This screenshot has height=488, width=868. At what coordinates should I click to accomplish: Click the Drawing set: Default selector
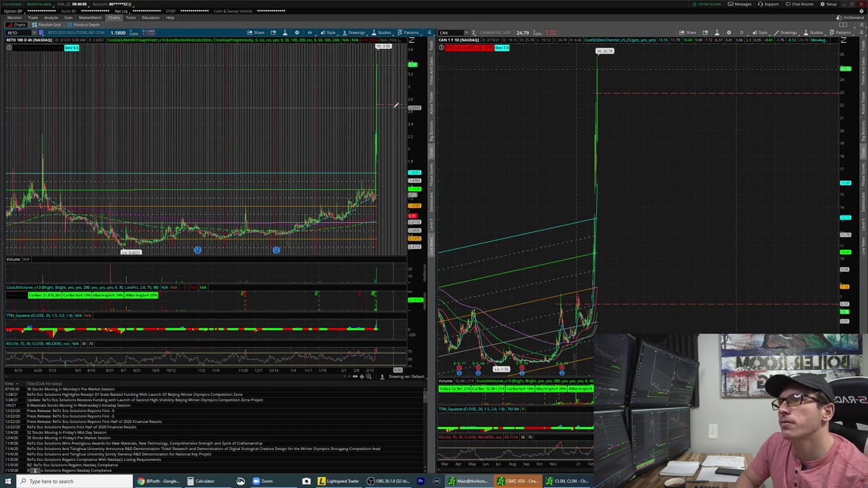click(407, 376)
